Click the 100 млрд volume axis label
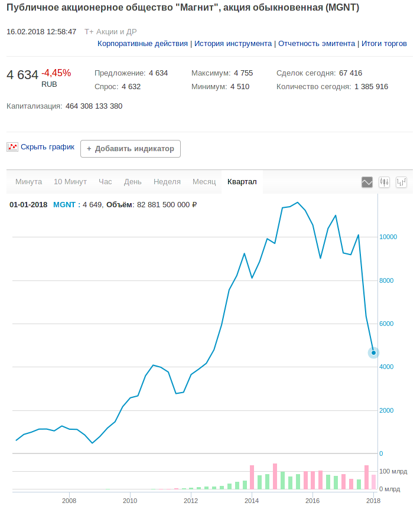Screen dimensions: 420x506 click(393, 472)
